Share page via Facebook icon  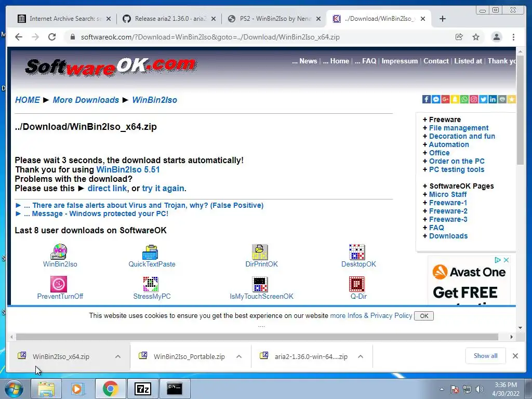[427, 99]
